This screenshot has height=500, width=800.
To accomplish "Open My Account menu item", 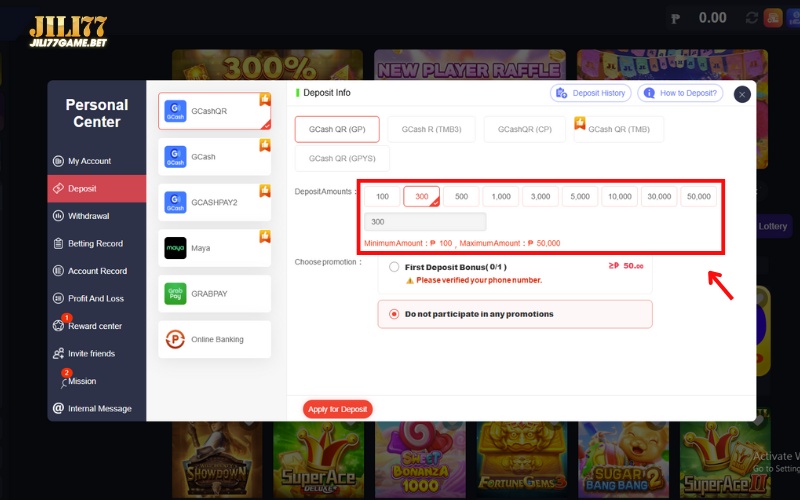I will [97, 161].
